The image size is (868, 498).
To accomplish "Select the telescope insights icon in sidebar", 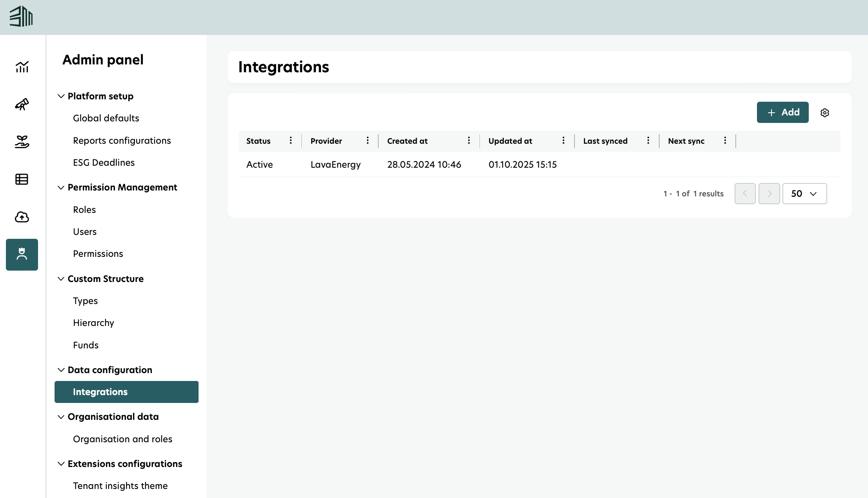I will (22, 104).
